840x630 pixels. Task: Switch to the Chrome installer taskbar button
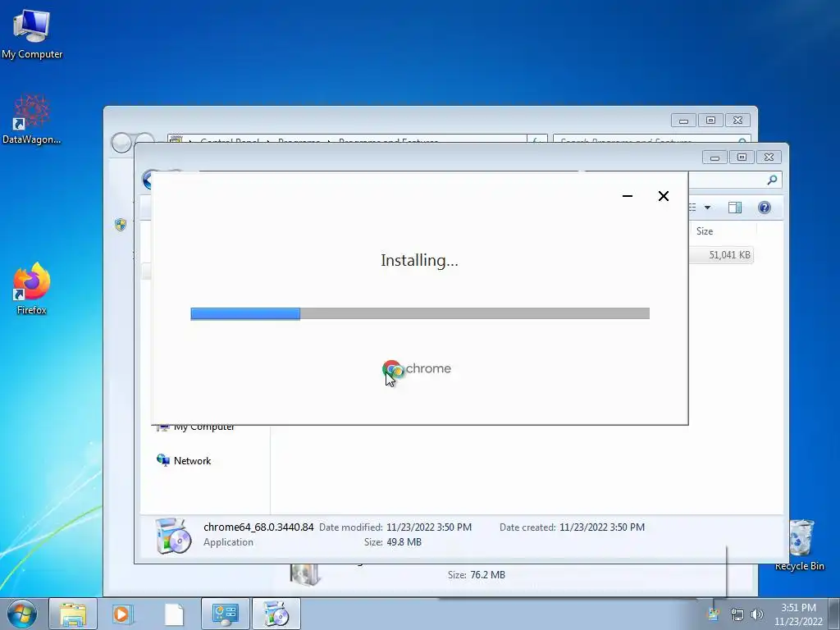(276, 614)
